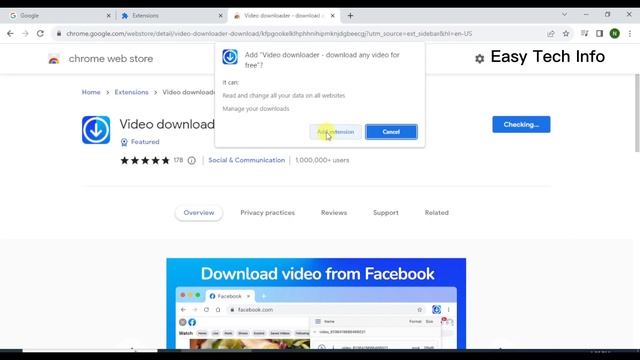This screenshot has width=640, height=360.
Task: Click the rating info icon
Action: [191, 160]
